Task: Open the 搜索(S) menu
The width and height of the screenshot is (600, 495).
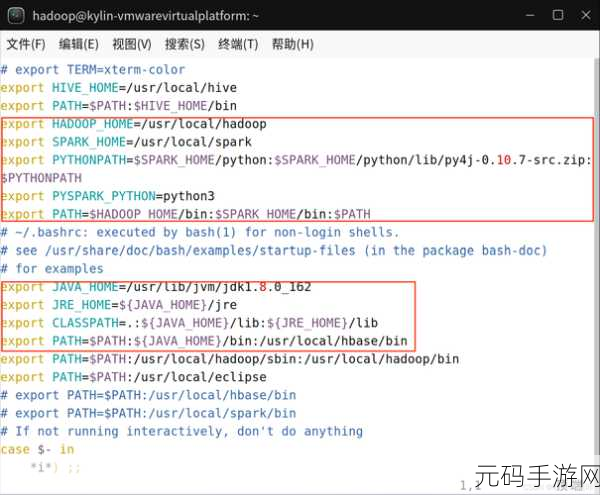Action: coord(184,44)
